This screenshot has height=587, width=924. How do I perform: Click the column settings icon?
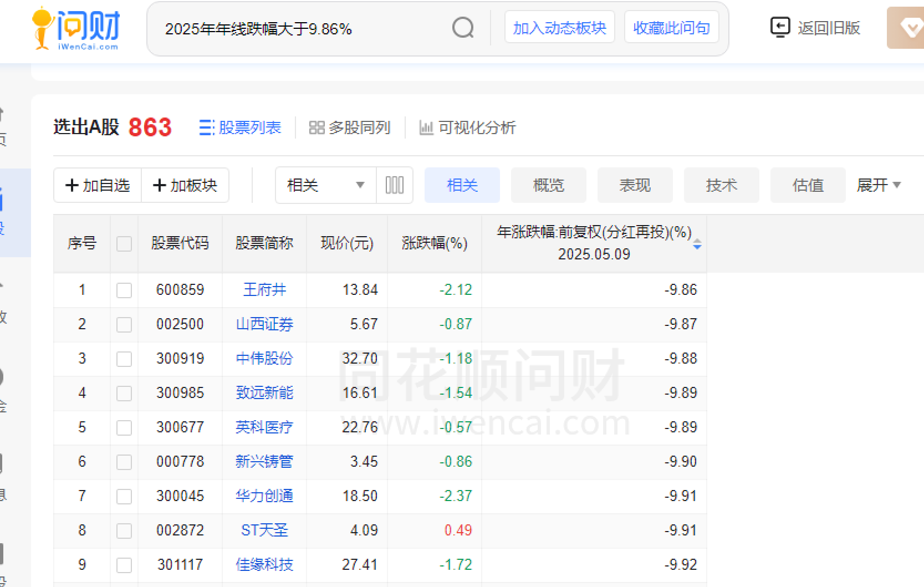[395, 185]
